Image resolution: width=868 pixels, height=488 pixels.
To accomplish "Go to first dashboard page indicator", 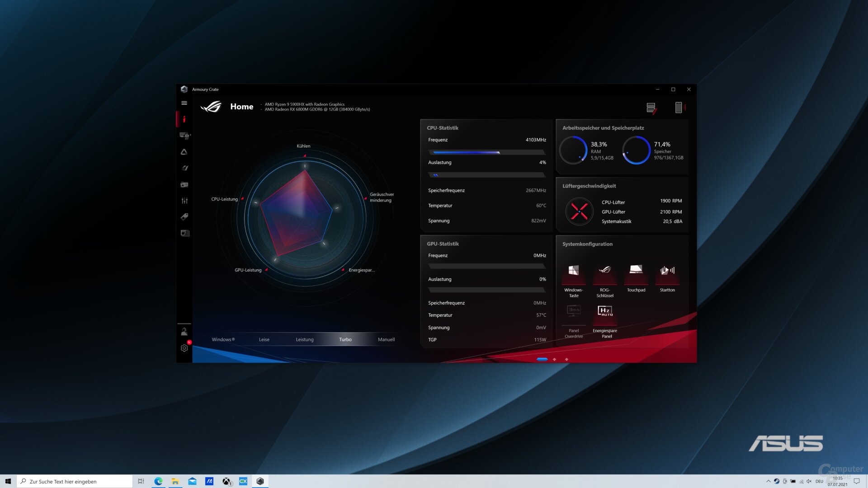I will click(x=542, y=359).
